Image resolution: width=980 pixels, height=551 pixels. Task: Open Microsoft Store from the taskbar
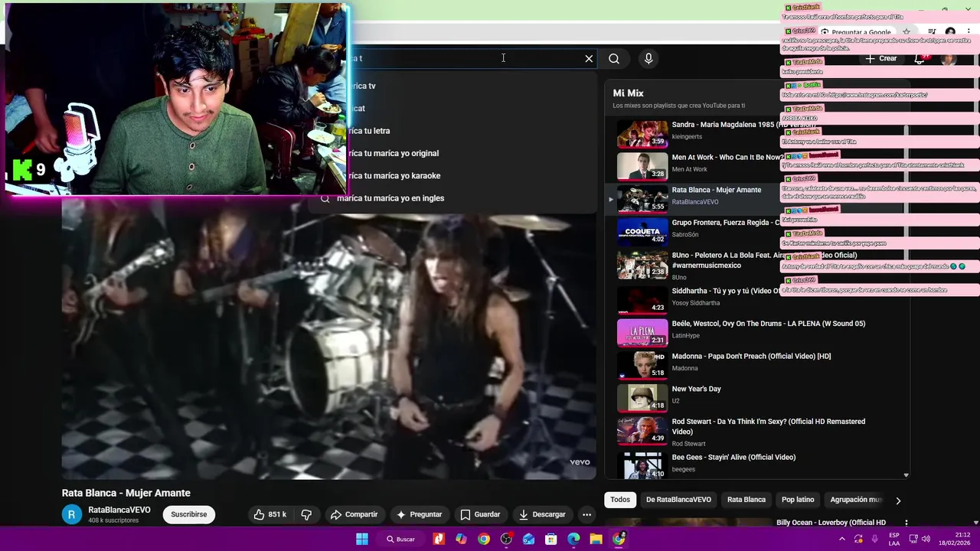pyautogui.click(x=550, y=539)
